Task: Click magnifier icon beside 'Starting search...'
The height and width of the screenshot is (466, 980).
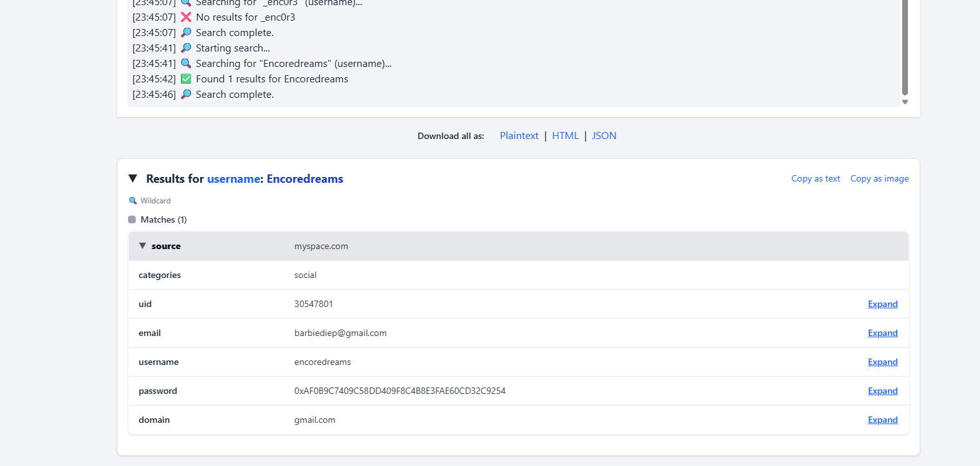Action: pos(186,48)
